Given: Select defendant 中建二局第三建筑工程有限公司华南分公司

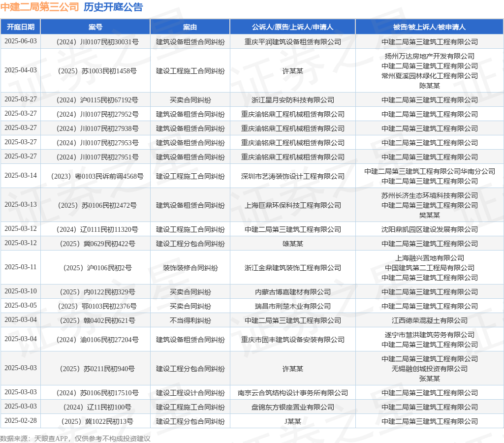Looking at the screenshot, I should 429,171.
